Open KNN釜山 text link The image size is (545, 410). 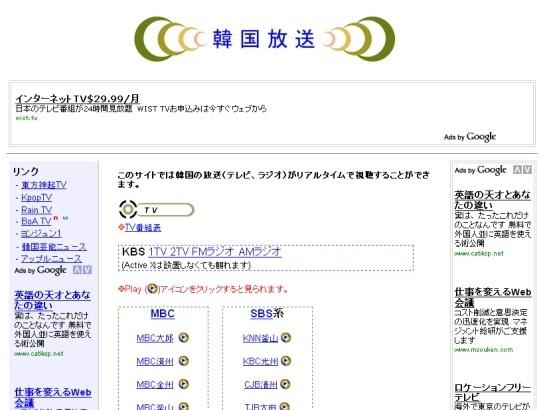pos(260,338)
